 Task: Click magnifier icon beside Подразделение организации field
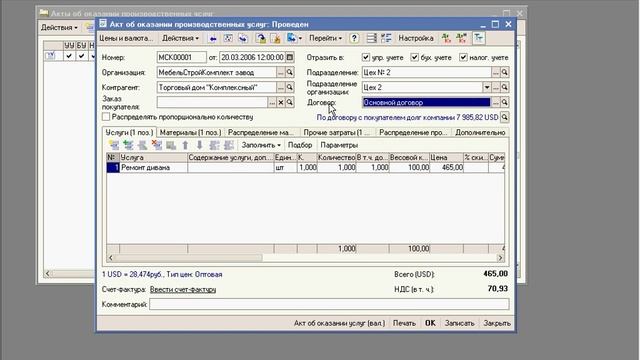click(x=504, y=87)
